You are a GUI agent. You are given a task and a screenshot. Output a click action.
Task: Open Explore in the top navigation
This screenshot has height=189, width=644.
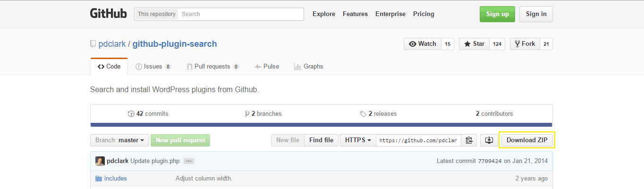coord(324,14)
